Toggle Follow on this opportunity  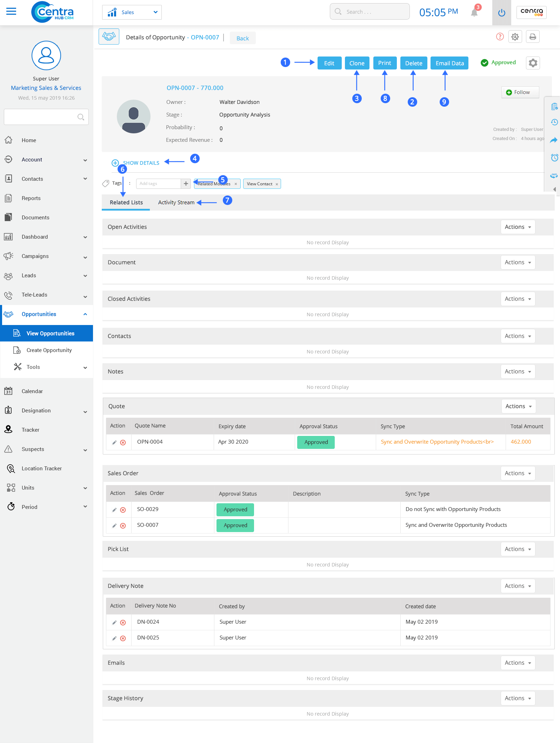coord(520,92)
